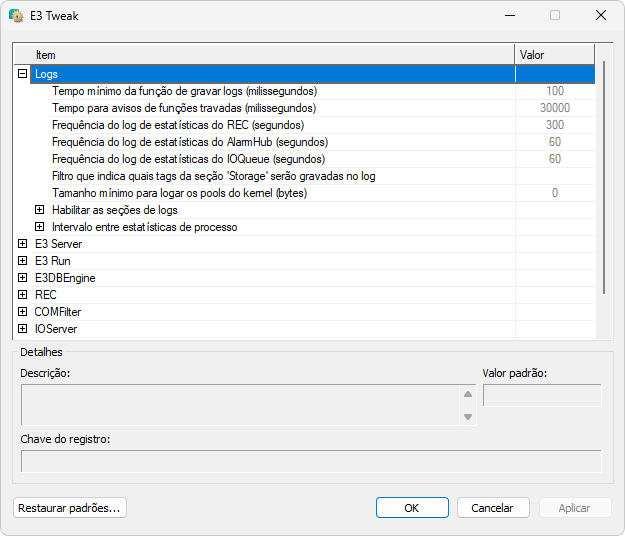Minimize the E3 Tweak window
The height and width of the screenshot is (536, 625).
(510, 16)
